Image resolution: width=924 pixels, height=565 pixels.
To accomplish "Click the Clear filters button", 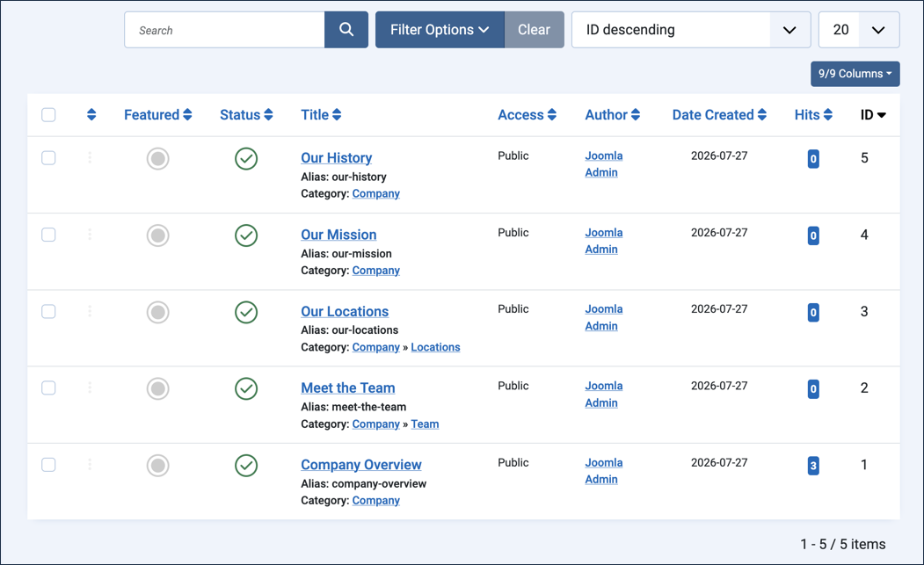I will click(x=534, y=30).
